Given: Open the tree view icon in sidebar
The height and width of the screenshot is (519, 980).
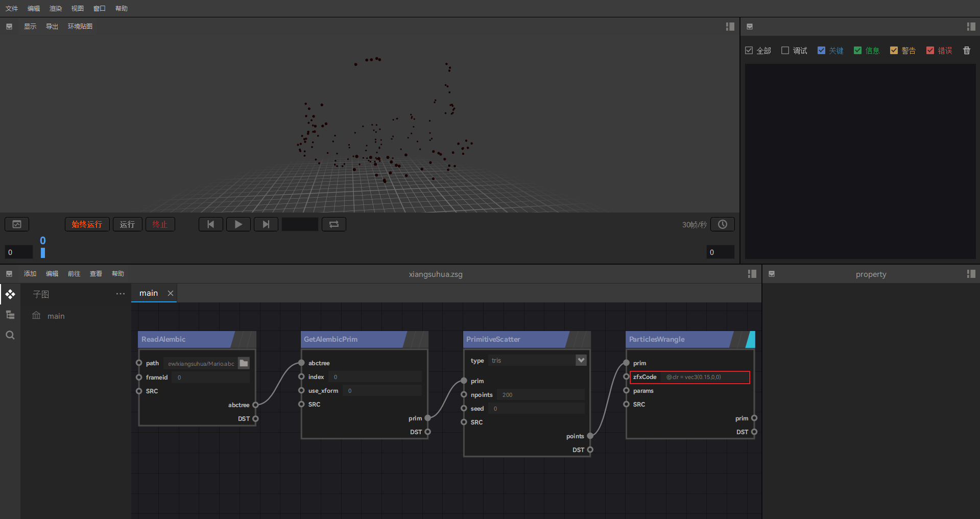Looking at the screenshot, I should 10,315.
